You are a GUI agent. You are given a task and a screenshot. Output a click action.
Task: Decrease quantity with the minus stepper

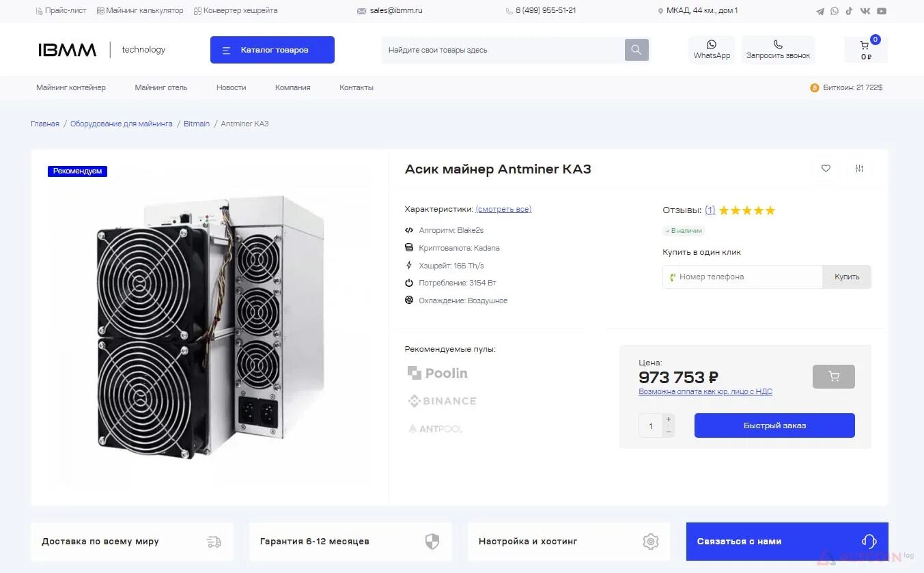pos(669,432)
